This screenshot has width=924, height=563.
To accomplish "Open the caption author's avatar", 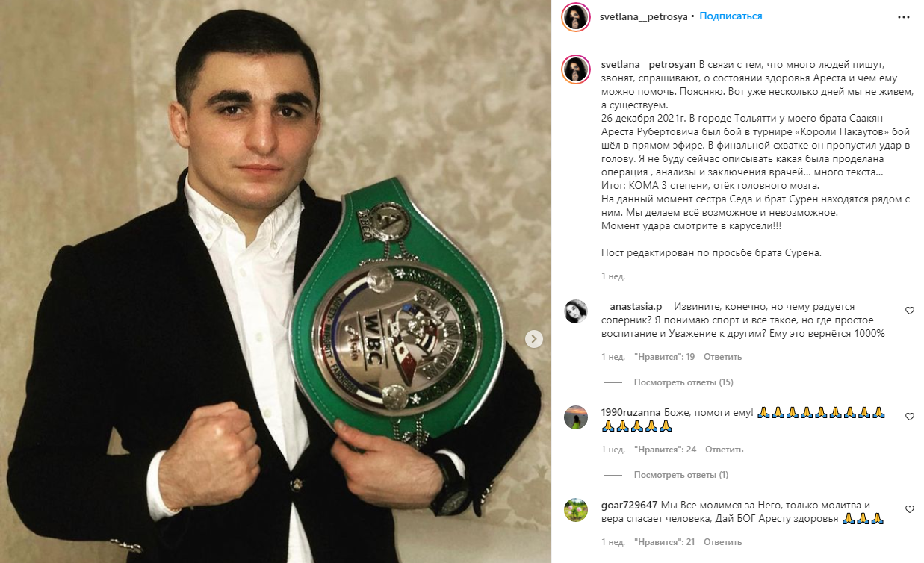I will tap(576, 69).
